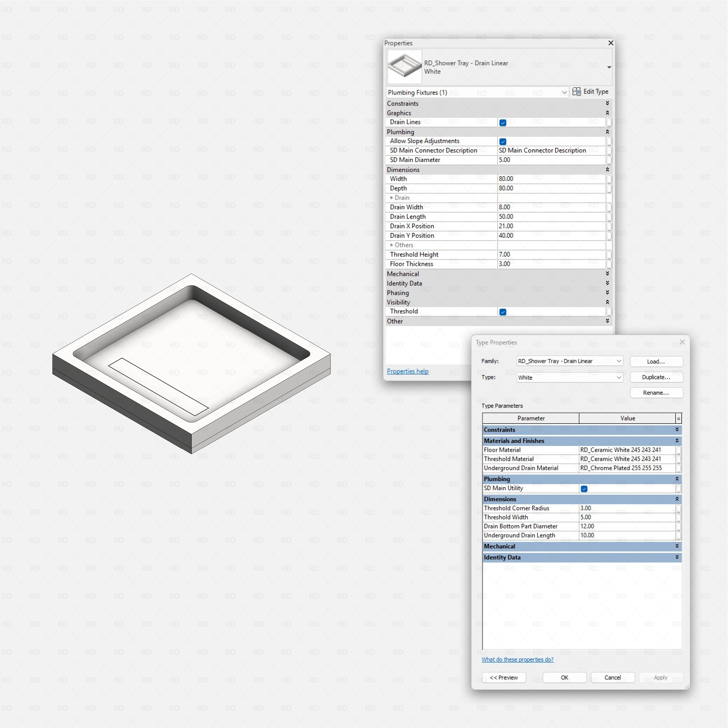Click OK in Type Properties
The height and width of the screenshot is (728, 728).
(564, 677)
